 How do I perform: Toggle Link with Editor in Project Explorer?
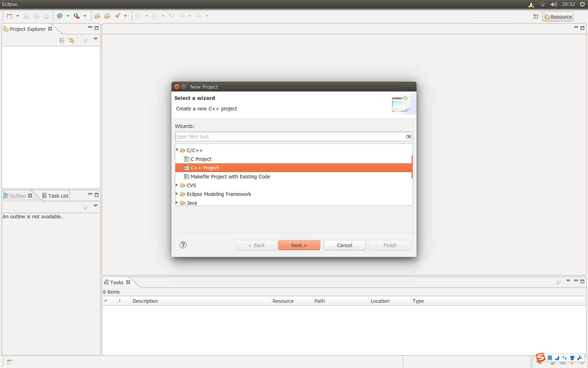[71, 40]
